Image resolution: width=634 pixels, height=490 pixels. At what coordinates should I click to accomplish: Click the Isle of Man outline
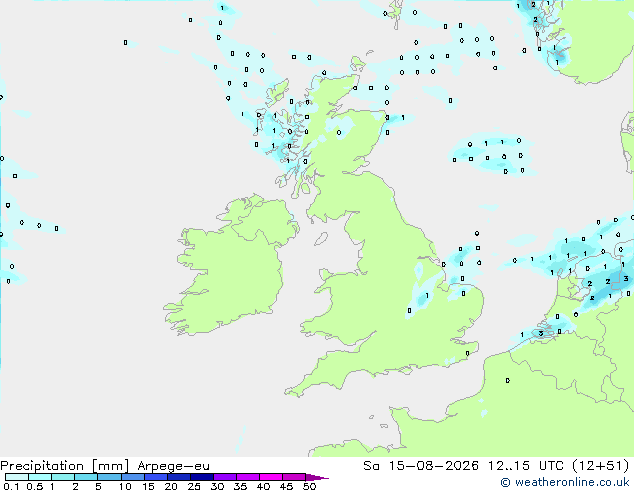pyautogui.click(x=321, y=239)
